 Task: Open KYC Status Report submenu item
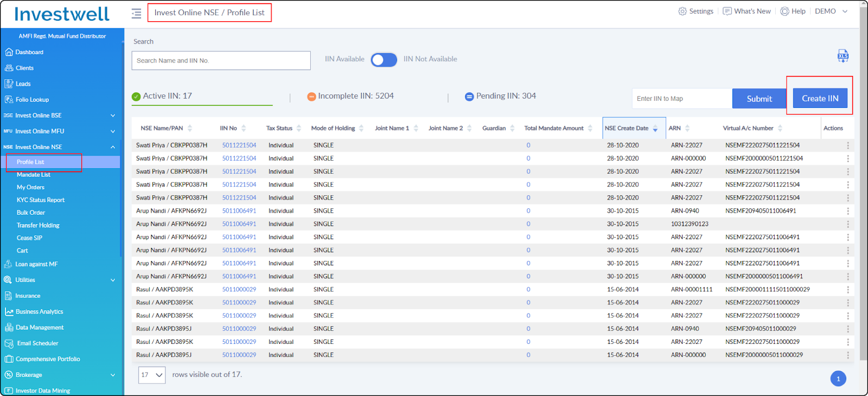tap(41, 200)
